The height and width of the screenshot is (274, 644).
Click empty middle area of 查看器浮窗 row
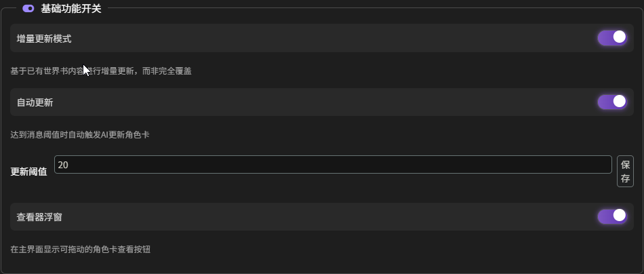pos(325,217)
